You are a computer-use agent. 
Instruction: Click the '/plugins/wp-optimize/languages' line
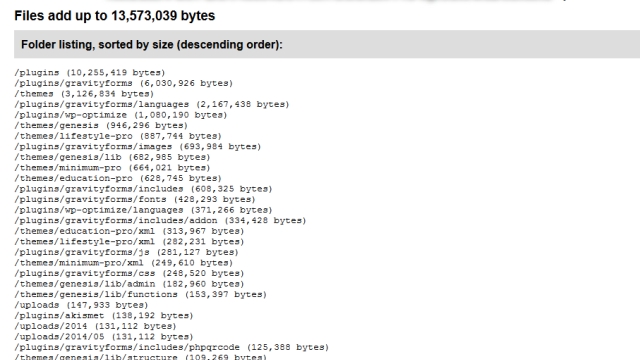(x=143, y=210)
